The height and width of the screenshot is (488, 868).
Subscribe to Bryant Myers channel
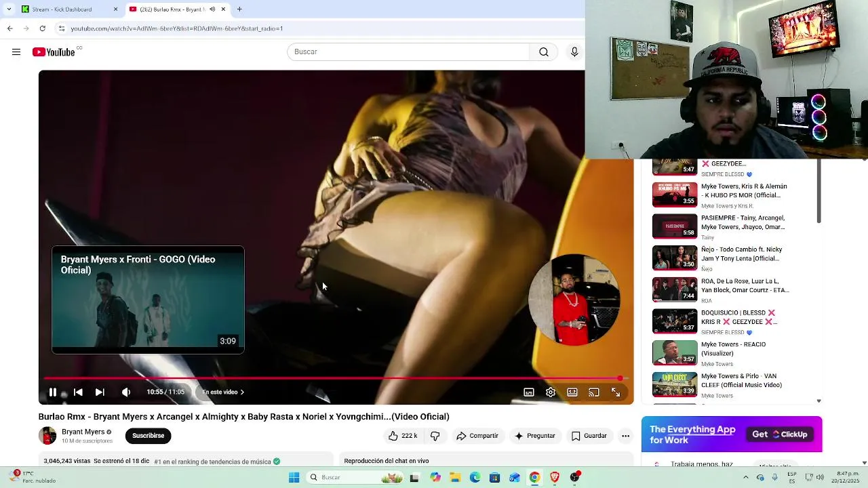point(148,436)
